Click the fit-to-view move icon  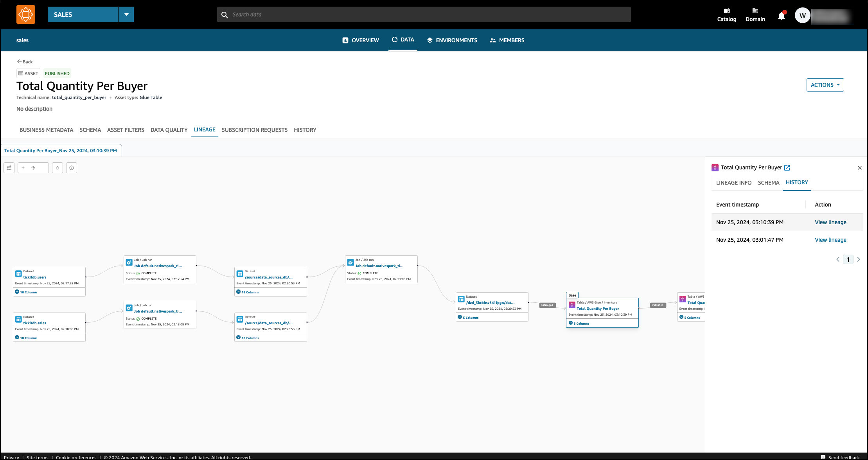[33, 168]
